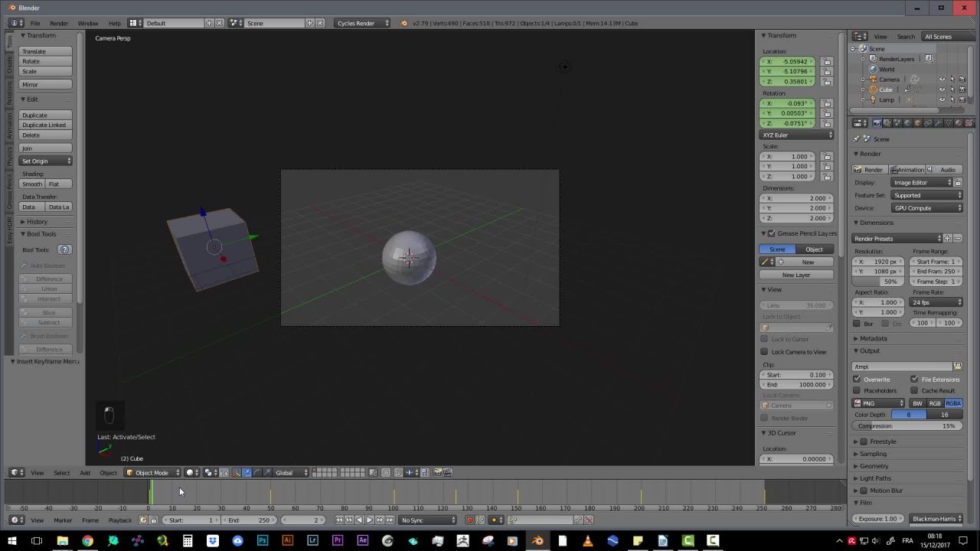Select the Modifiers wrench icon in Properties
980x551 pixels.
[939, 122]
